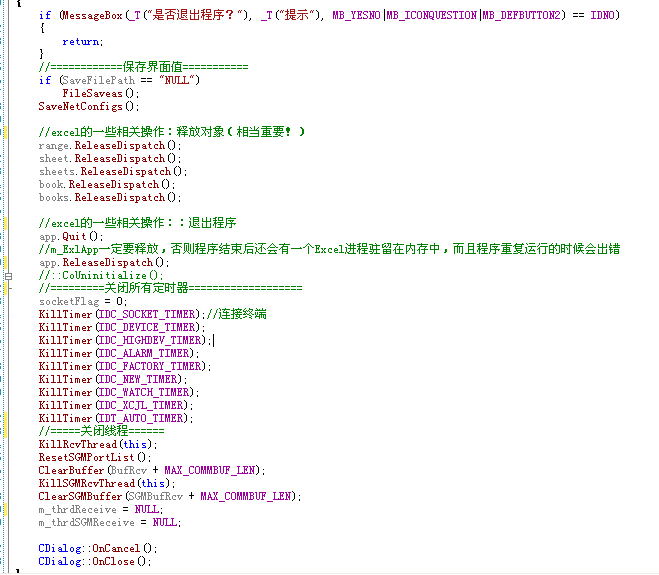Click the MB_ICONQUESTION constant
659x575 pixels.
point(432,16)
